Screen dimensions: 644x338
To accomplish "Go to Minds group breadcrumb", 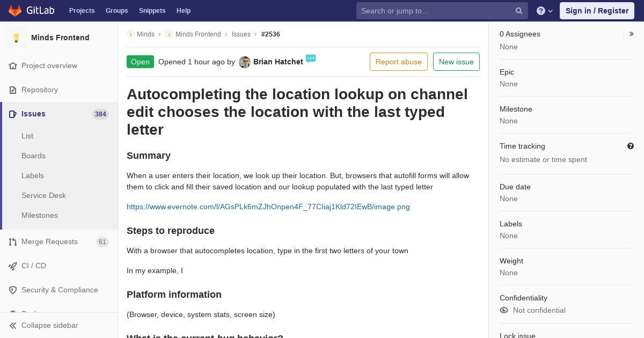I will pyautogui.click(x=145, y=34).
